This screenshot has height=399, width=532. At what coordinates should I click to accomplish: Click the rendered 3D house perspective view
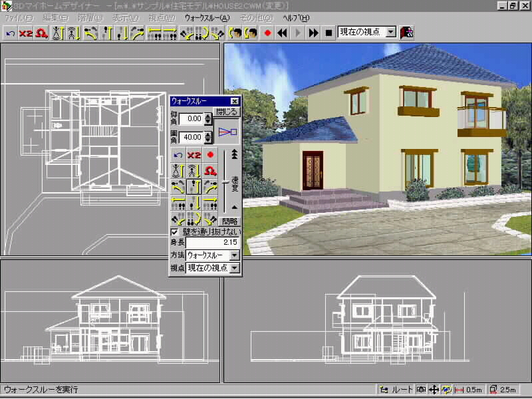378,149
